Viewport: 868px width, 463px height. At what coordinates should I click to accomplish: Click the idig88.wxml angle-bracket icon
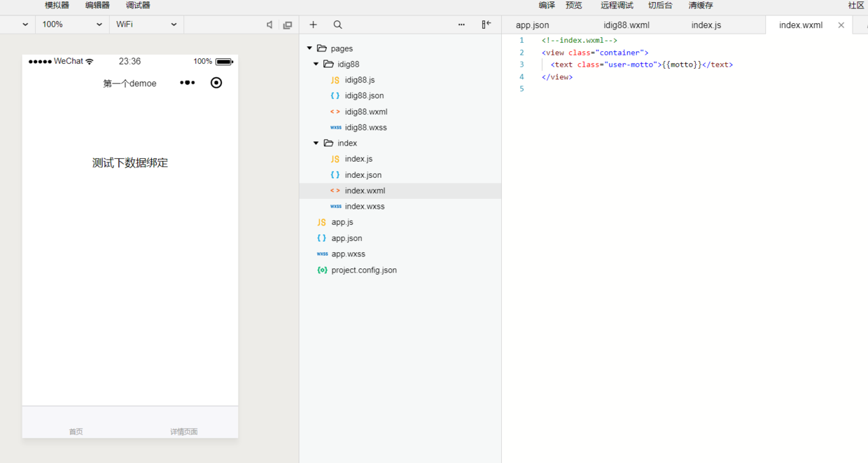(335, 112)
